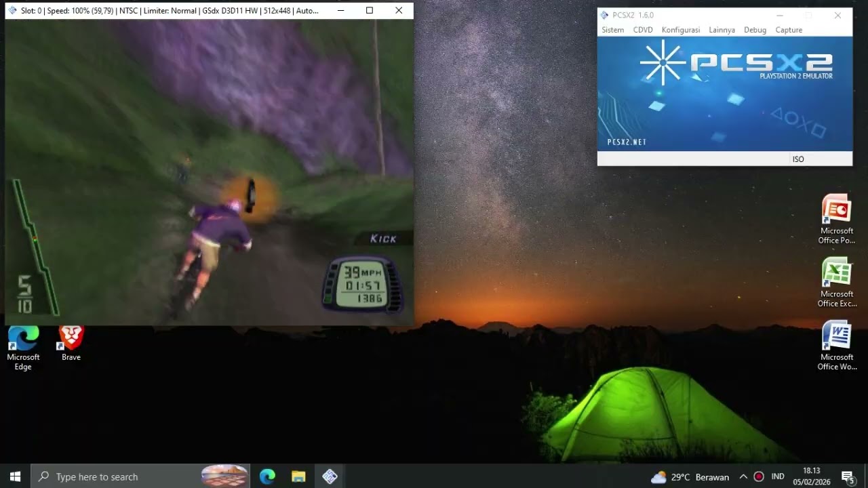Click the PCSX2 taskbar icon

[x=330, y=476]
